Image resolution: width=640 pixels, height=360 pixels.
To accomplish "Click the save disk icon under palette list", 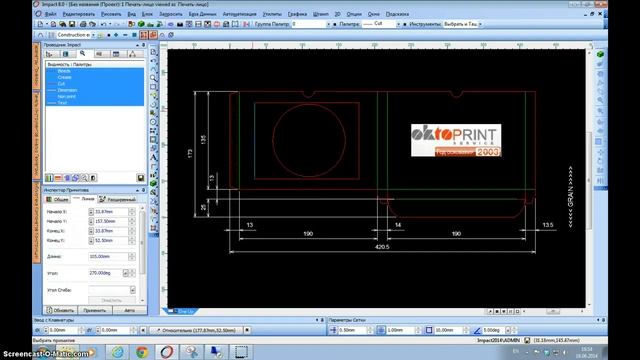I will pos(140,178).
